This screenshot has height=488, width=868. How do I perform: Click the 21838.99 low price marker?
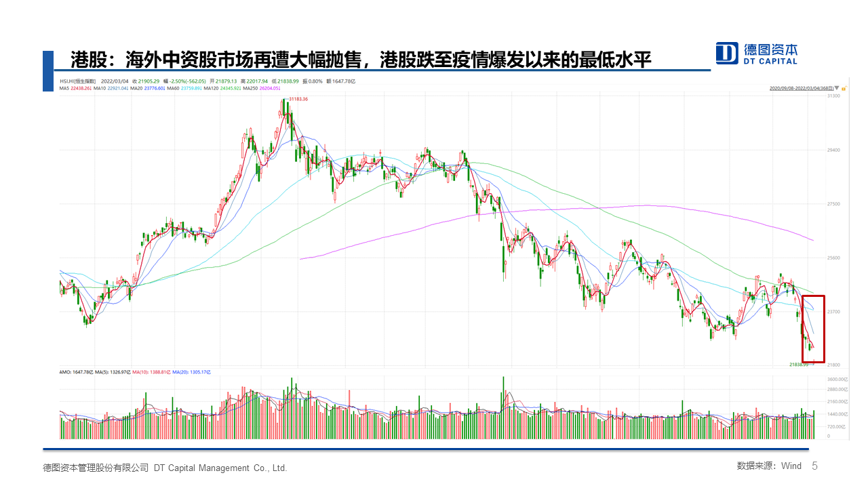[x=799, y=365]
